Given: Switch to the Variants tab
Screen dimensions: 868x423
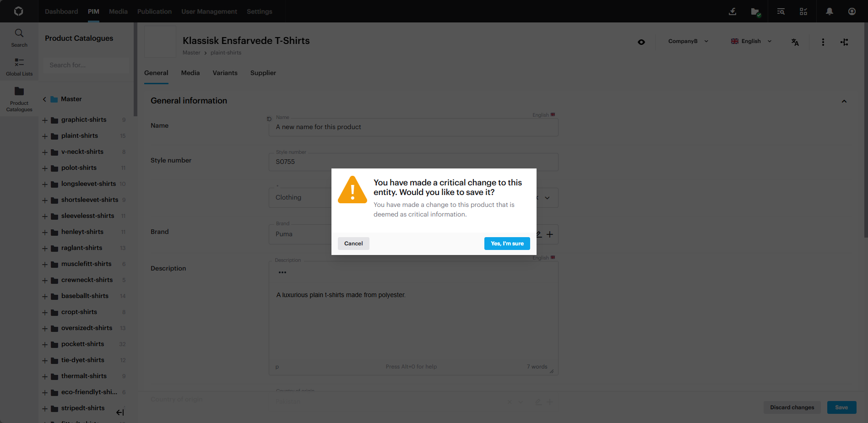Looking at the screenshot, I should 225,73.
